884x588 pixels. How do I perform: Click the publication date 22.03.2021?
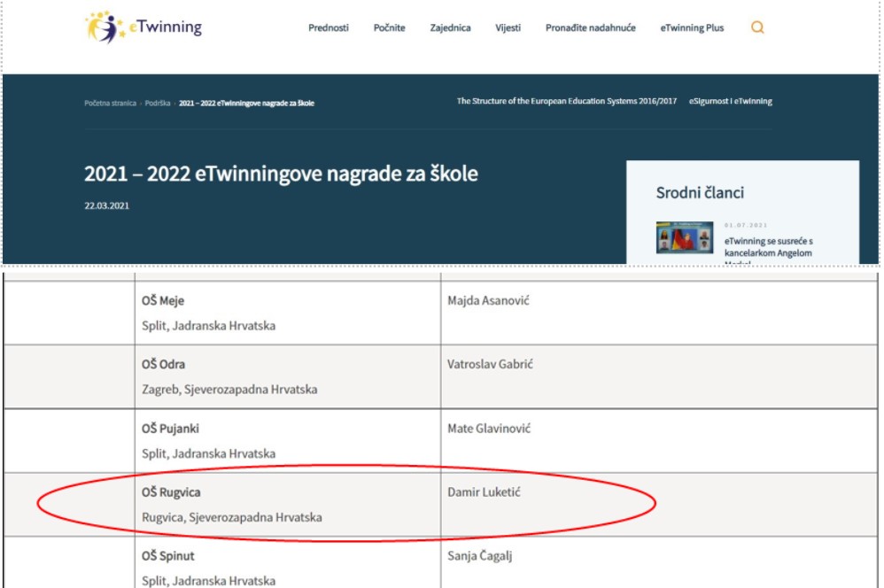coord(106,205)
